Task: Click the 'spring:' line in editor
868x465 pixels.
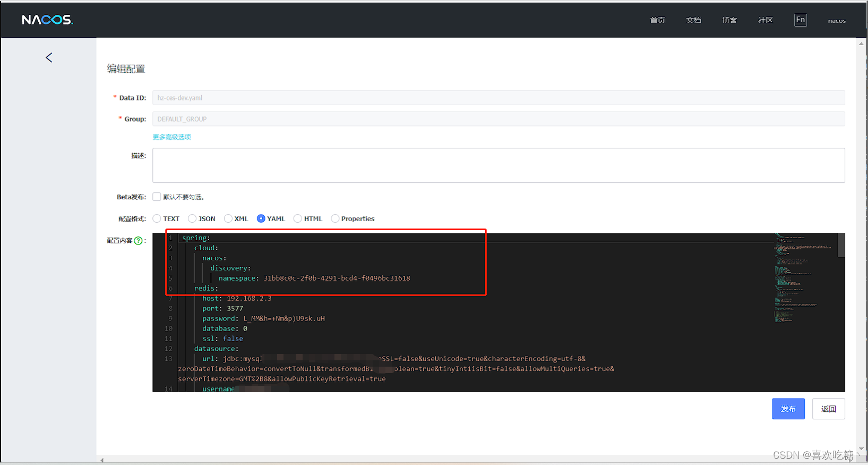Action: tap(196, 238)
